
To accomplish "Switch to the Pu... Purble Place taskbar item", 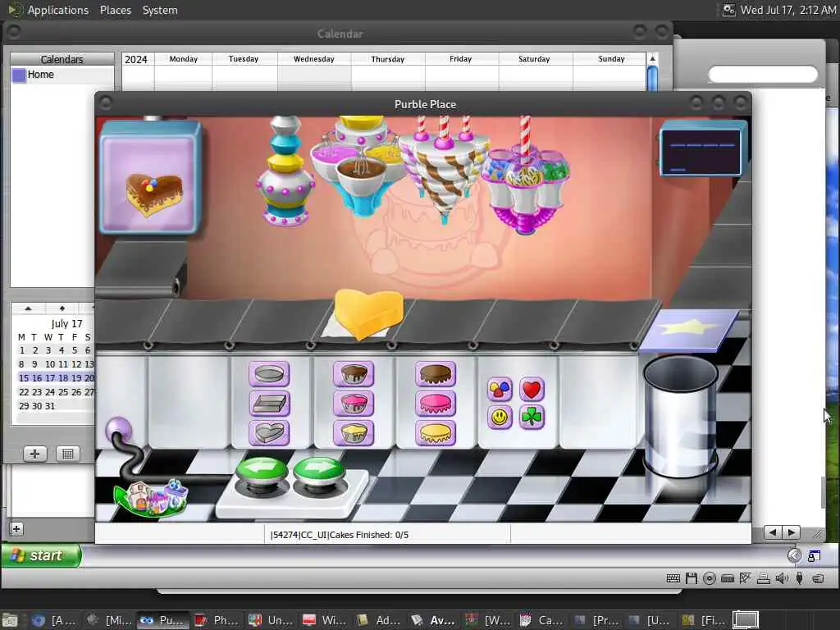I will pos(162,620).
